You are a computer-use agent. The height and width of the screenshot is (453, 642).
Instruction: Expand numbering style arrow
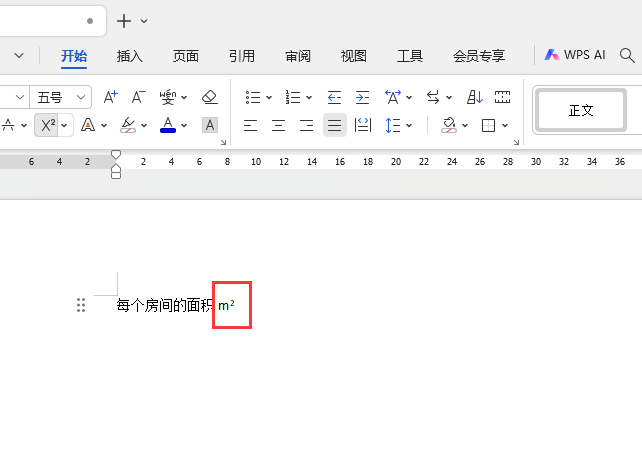tap(309, 97)
